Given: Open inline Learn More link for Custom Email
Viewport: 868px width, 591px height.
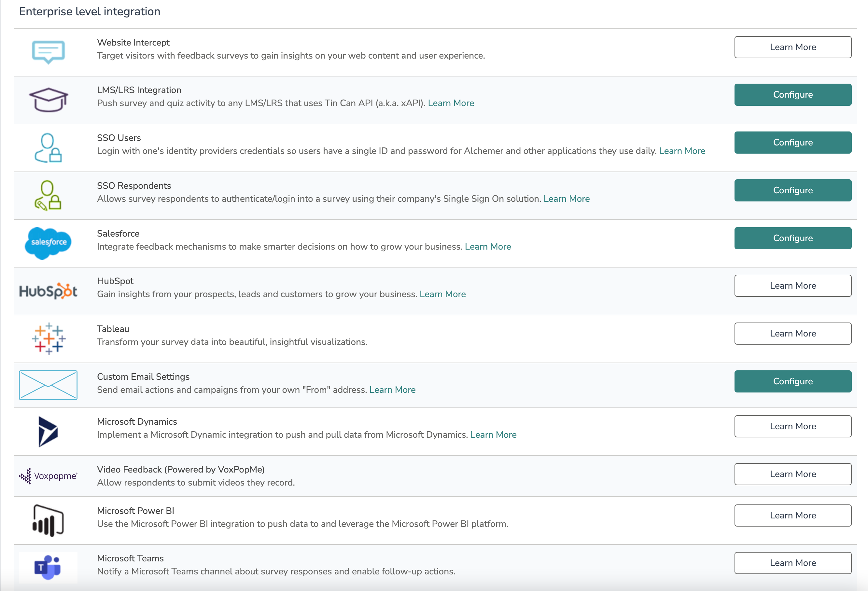Looking at the screenshot, I should point(393,390).
